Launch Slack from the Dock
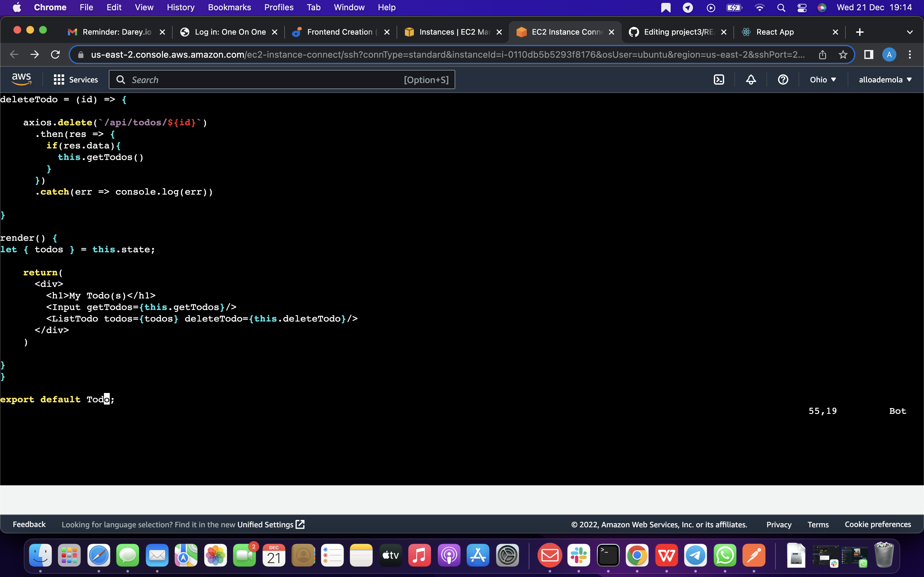924x577 pixels. pos(579,556)
